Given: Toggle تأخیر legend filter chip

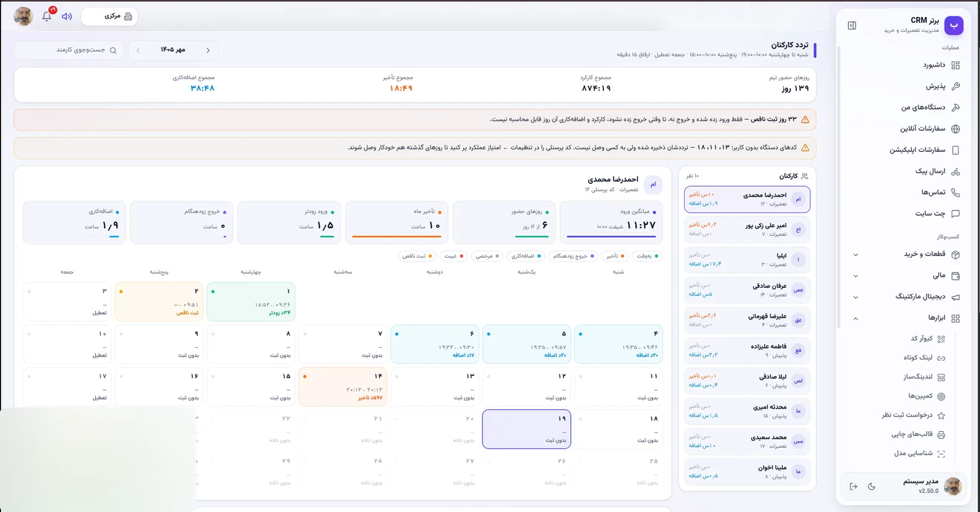Looking at the screenshot, I should point(615,256).
